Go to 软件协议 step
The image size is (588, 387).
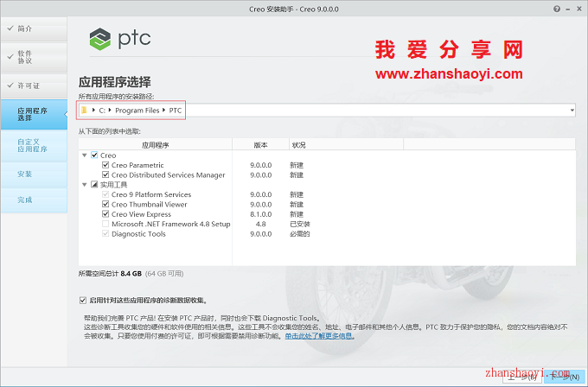point(34,57)
